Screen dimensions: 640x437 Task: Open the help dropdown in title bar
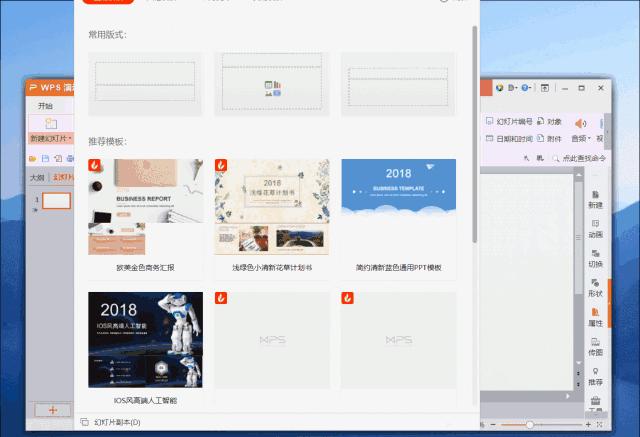click(527, 88)
